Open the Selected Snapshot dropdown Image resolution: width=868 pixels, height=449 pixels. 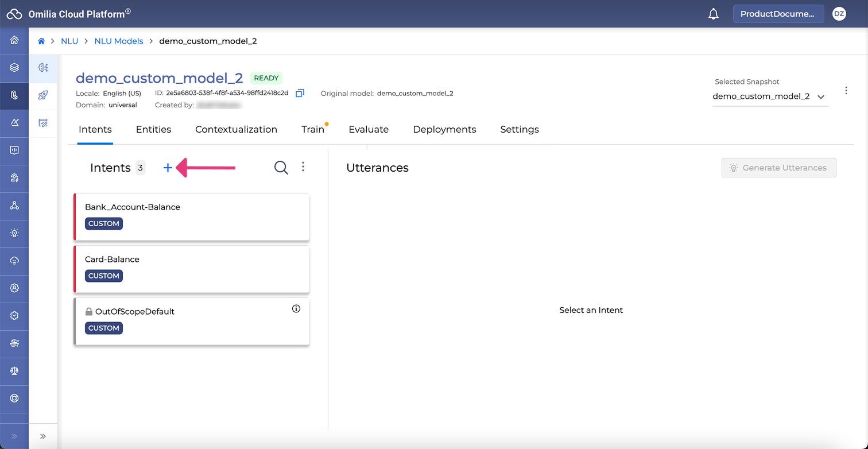tap(770, 96)
